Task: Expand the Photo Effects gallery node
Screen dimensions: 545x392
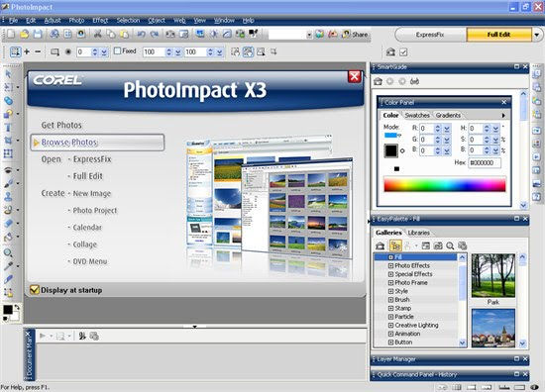Action: coord(390,265)
